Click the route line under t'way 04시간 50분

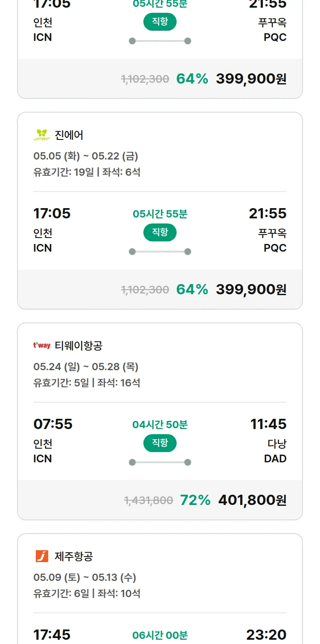160,462
